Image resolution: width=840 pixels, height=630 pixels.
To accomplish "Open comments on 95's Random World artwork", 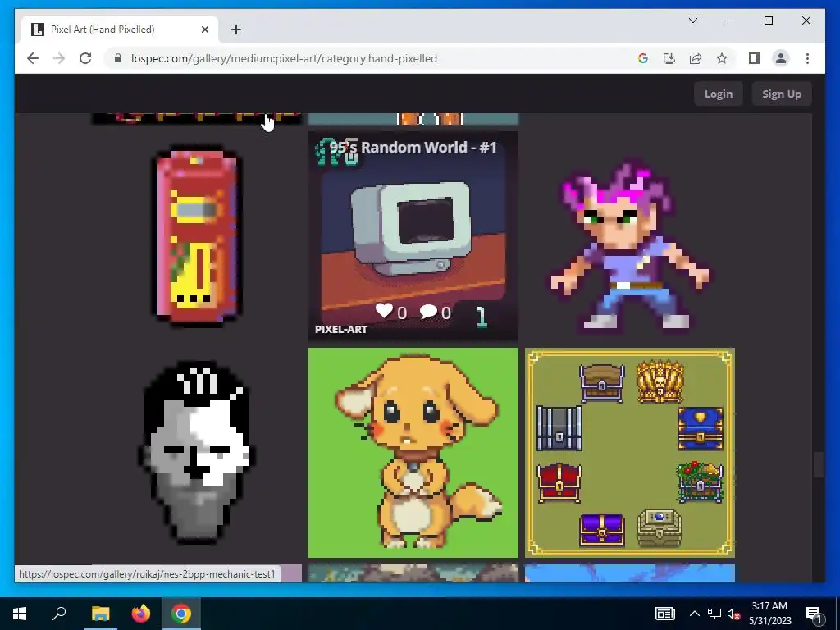I will [x=428, y=311].
